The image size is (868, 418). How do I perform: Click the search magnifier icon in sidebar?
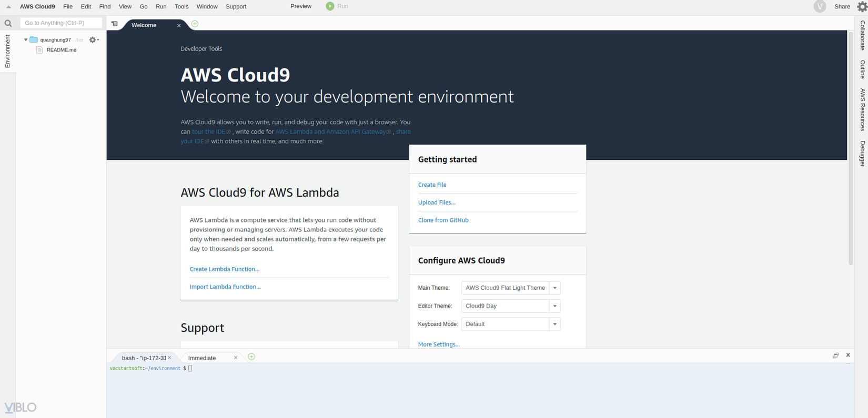pos(8,23)
